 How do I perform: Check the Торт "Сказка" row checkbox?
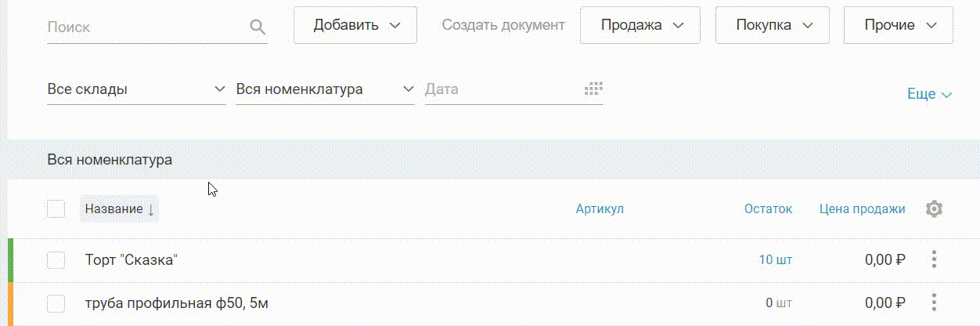pos(56,260)
